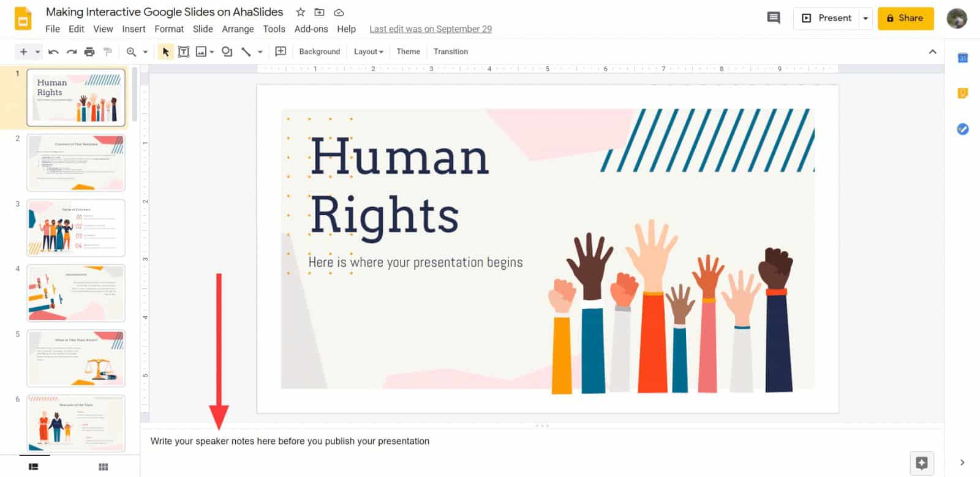
Task: Open Google account avatar
Action: (x=957, y=18)
